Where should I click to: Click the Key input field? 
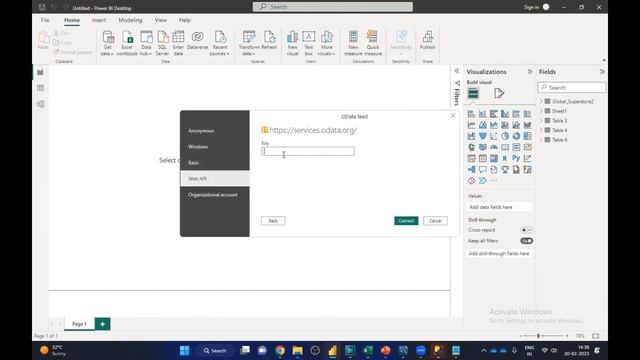[x=308, y=151]
